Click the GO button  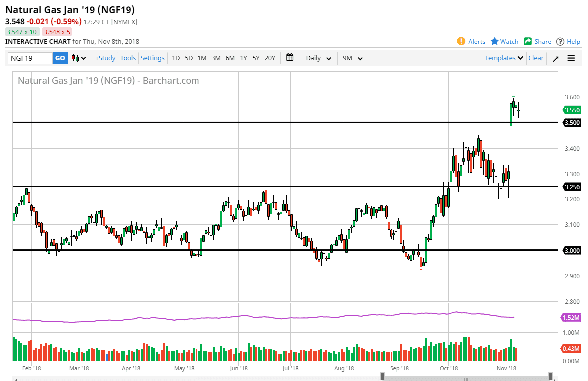[x=60, y=58]
